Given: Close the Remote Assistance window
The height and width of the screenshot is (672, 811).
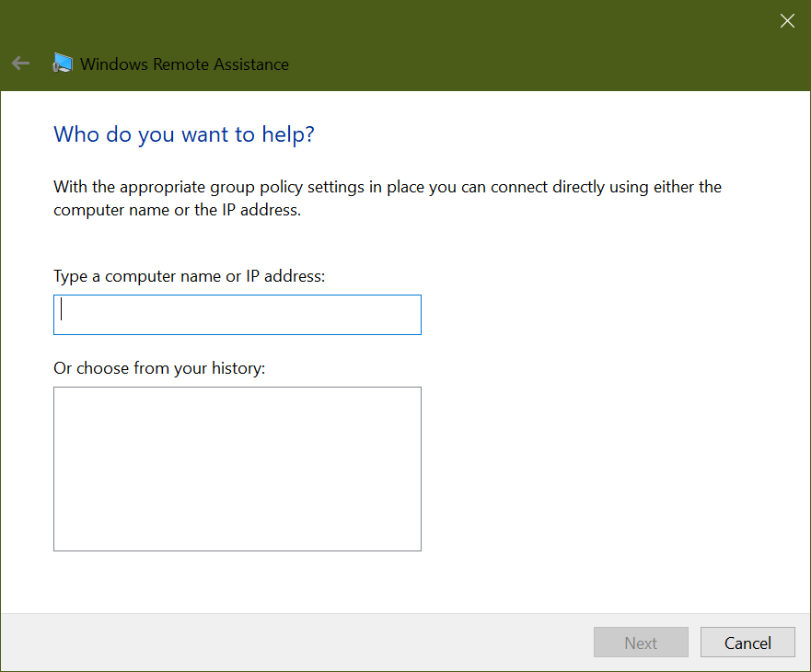Looking at the screenshot, I should click(x=787, y=20).
